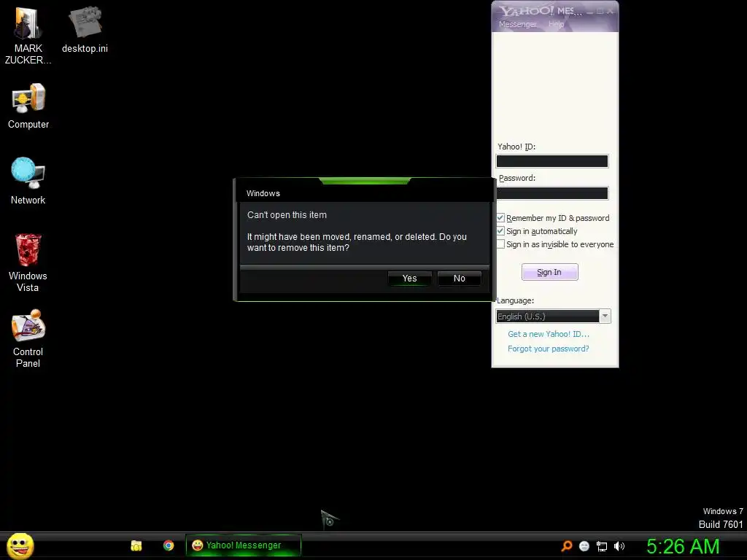Maximize the Yahoo Messenger window
The height and width of the screenshot is (560, 747).
coord(600,11)
